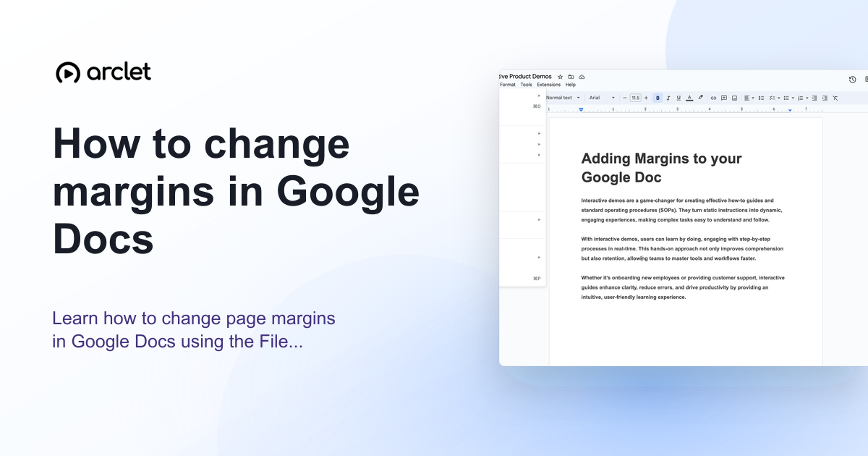Increase indent of the paragraph
This screenshot has width=868, height=456.
(x=825, y=98)
